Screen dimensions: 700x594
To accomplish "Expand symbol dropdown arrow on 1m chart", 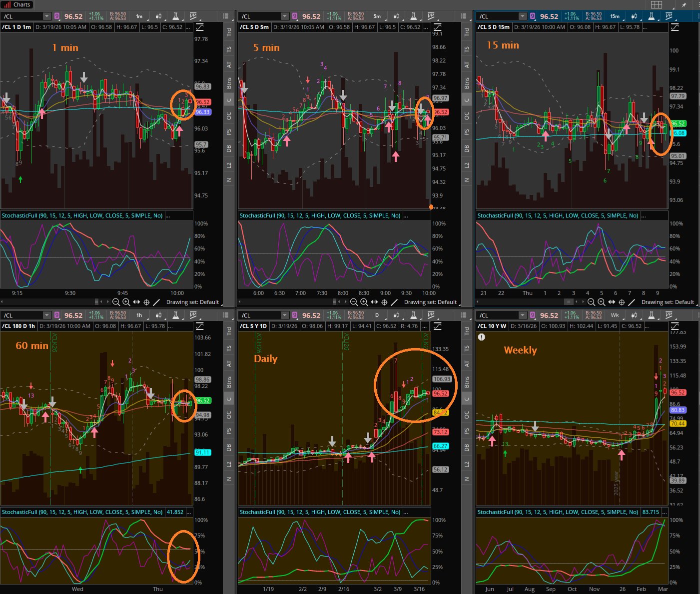I will (47, 16).
